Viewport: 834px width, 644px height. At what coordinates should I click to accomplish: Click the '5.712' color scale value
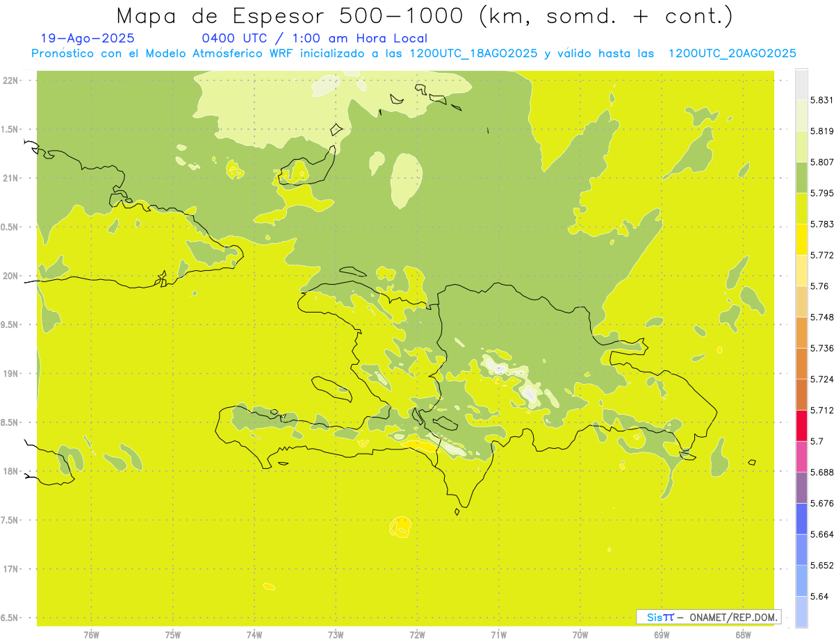(x=821, y=410)
